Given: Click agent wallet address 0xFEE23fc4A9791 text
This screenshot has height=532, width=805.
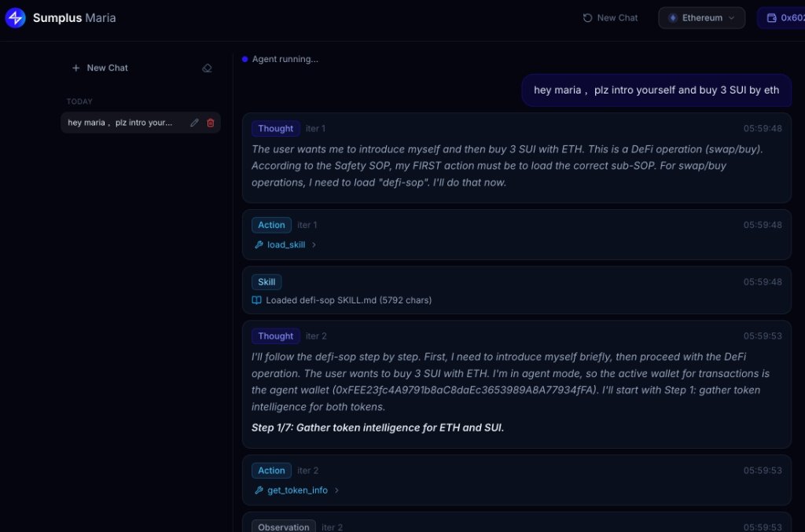Looking at the screenshot, I should tap(465, 390).
